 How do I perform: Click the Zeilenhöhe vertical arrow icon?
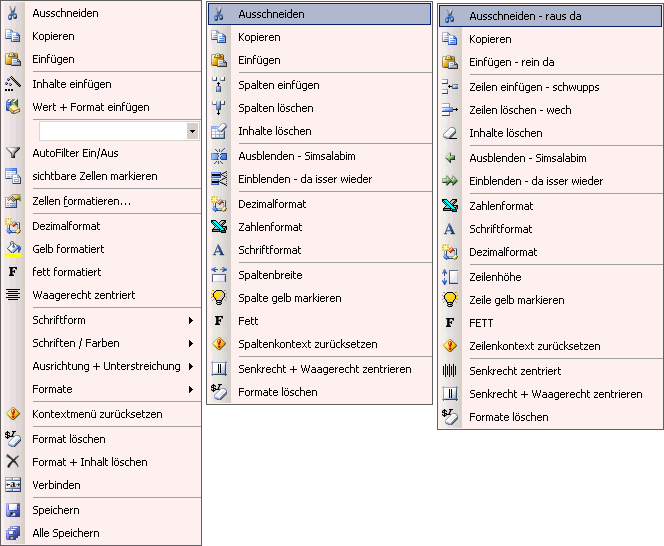click(450, 277)
